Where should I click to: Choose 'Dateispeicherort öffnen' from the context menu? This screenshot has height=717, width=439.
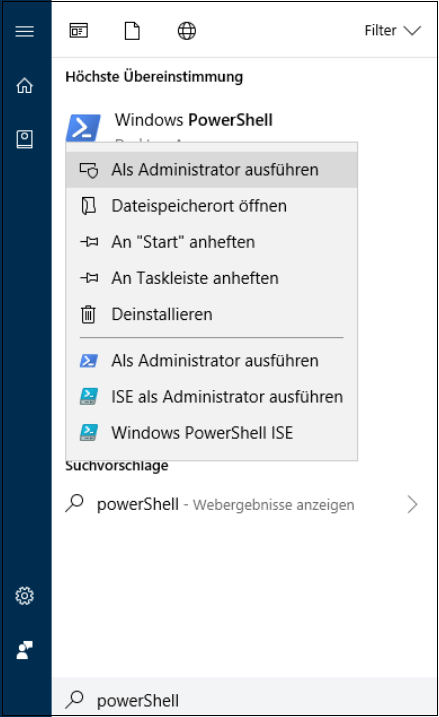coord(212,206)
